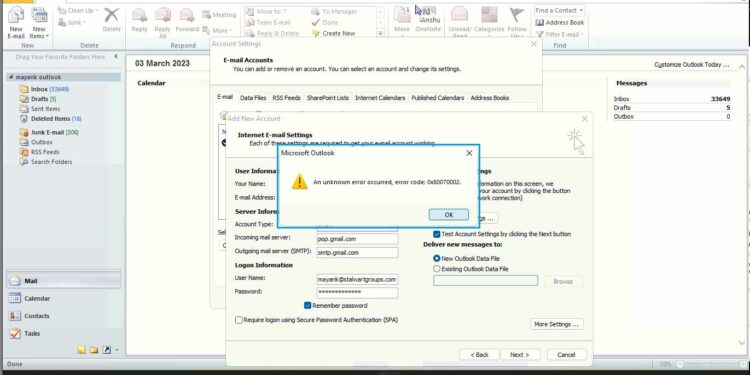The height and width of the screenshot is (375, 750).
Task: Open the Published Calendars tab
Action: click(x=438, y=98)
